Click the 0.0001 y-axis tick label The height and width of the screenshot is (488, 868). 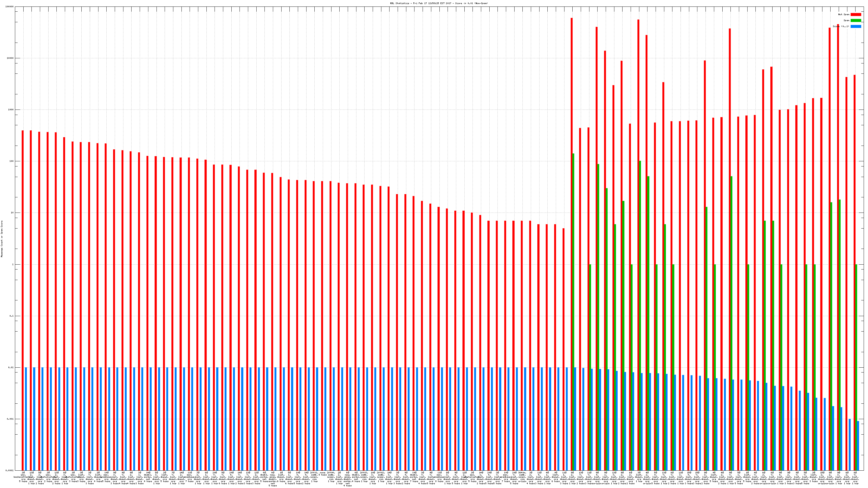(x=10, y=470)
